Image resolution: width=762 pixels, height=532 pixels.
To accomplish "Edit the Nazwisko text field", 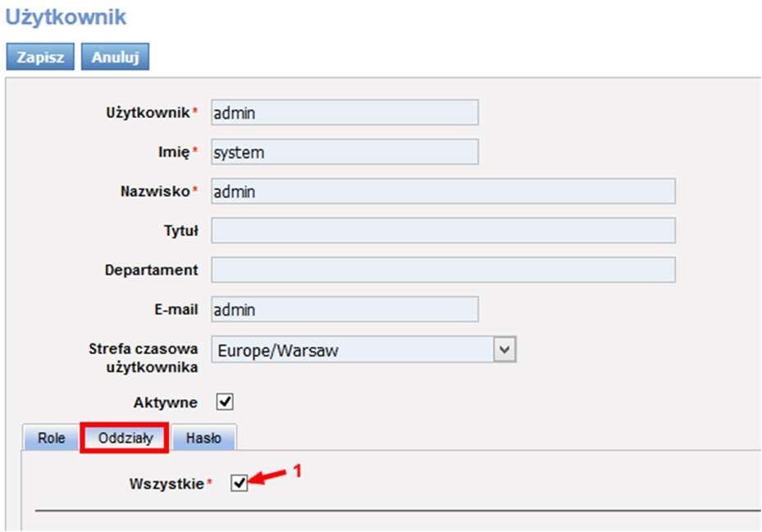I will [x=443, y=192].
